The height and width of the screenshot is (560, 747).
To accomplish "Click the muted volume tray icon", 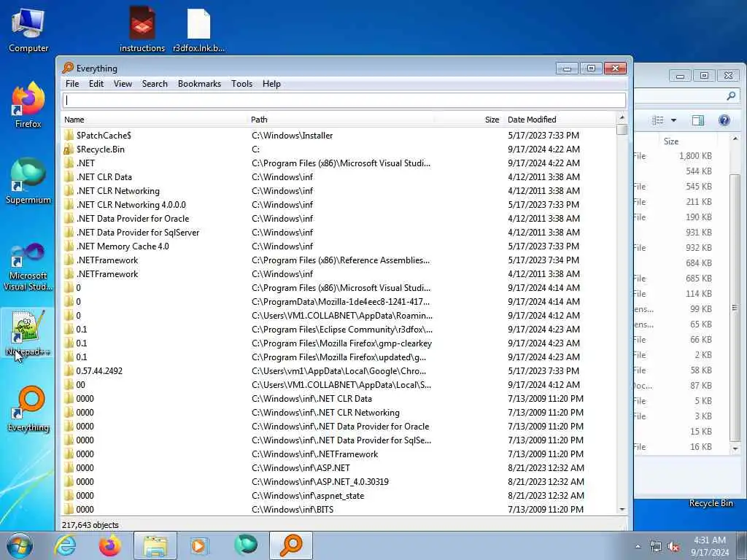I will coord(673,547).
